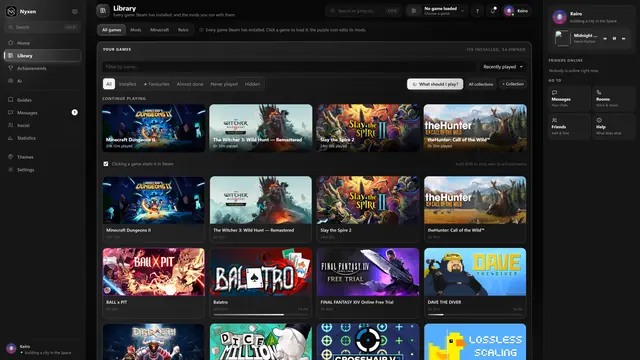Uncheck 'Clicking a game starts it in Steam'
This screenshot has width=640, height=360.
pos(106,164)
